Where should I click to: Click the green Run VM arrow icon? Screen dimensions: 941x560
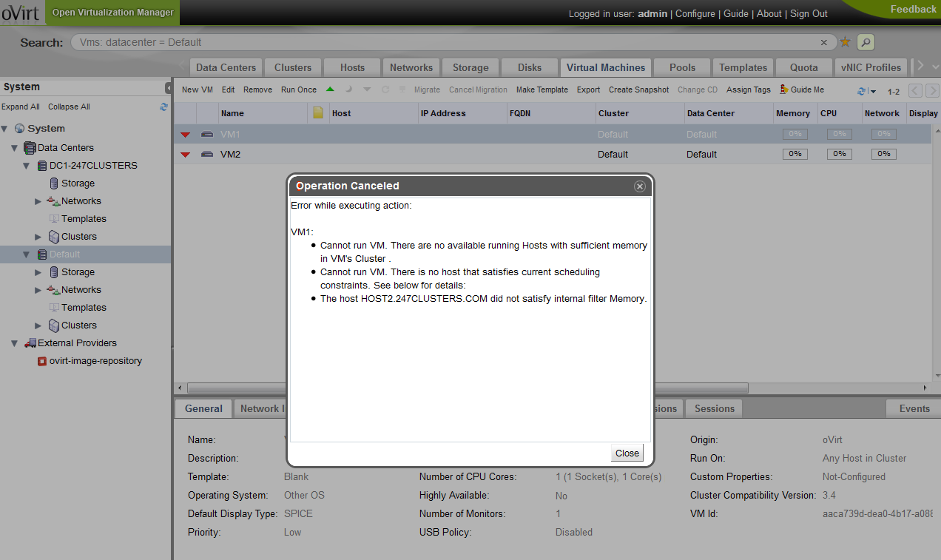click(330, 90)
